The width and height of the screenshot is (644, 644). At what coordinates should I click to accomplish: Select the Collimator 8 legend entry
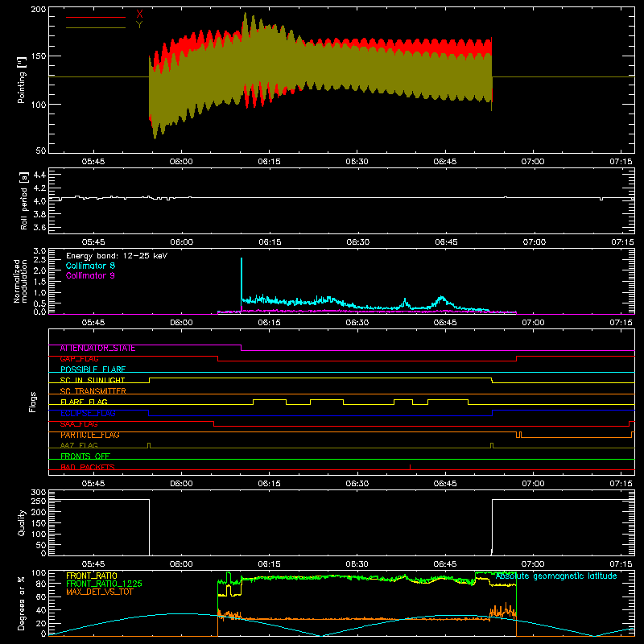click(x=90, y=266)
